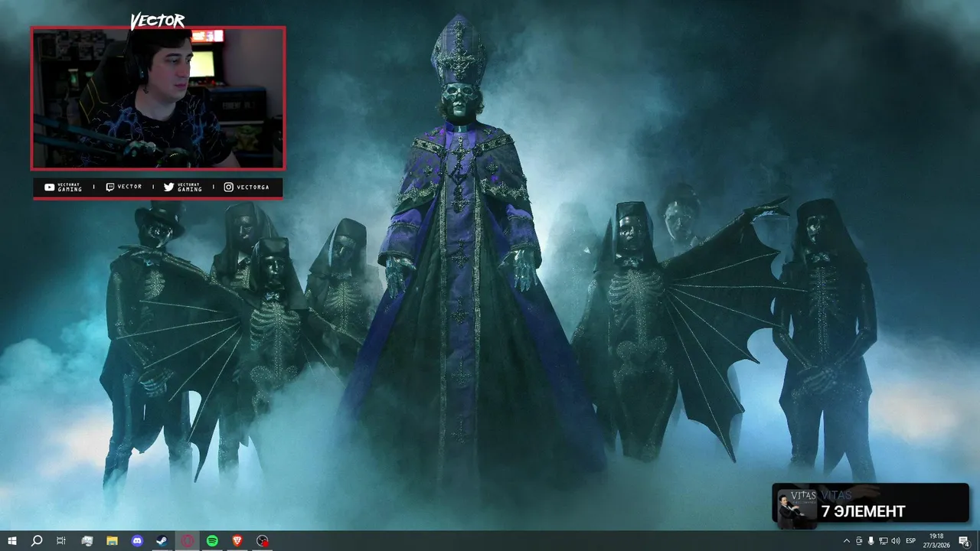Open the pinned app left of File Explorer
The height and width of the screenshot is (551, 980).
87,541
